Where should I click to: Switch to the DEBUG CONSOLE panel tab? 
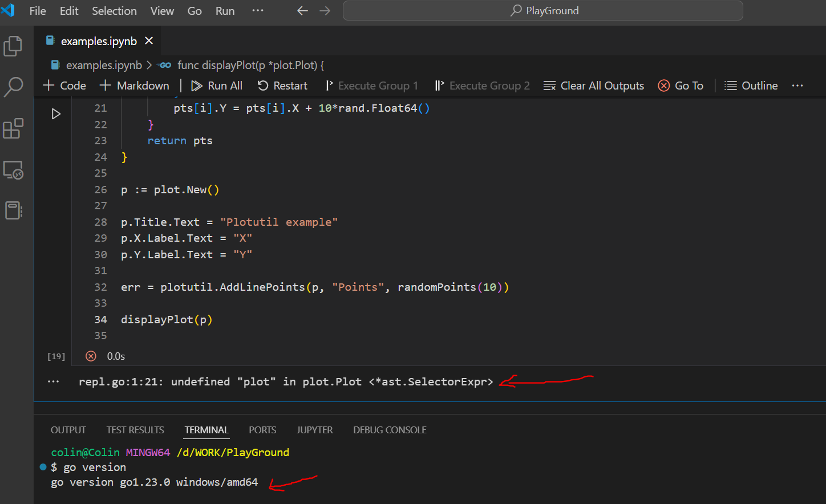390,430
